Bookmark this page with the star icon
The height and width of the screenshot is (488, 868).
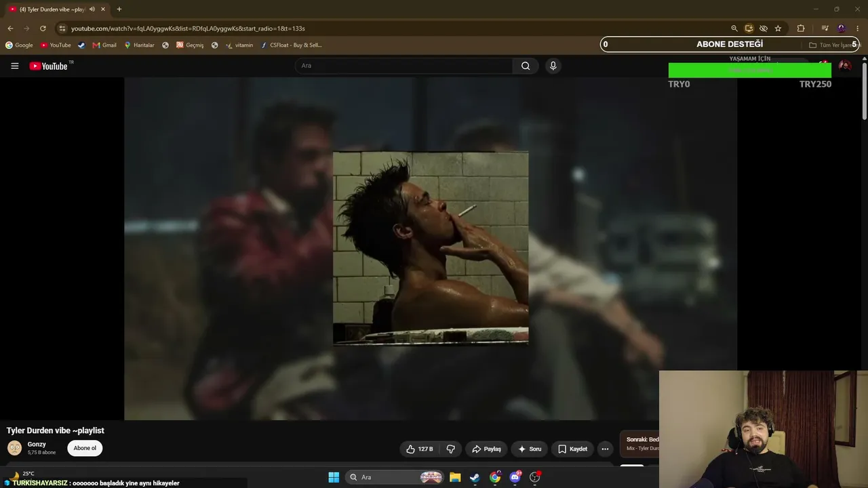(x=778, y=28)
